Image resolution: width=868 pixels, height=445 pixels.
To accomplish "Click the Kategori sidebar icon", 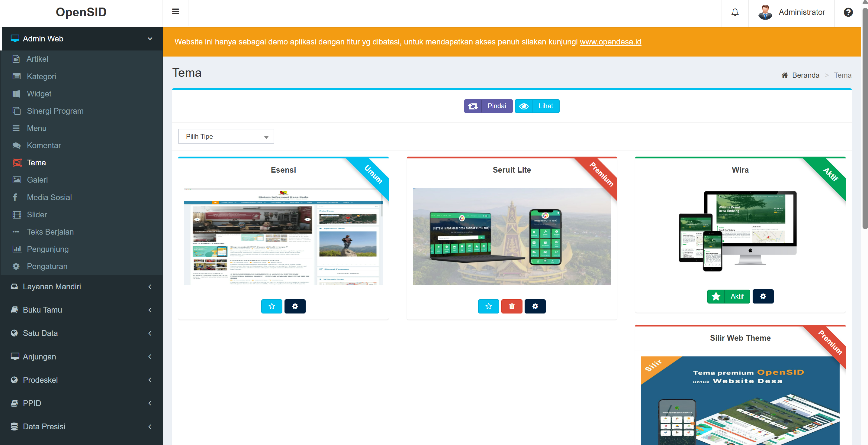I will pos(16,76).
